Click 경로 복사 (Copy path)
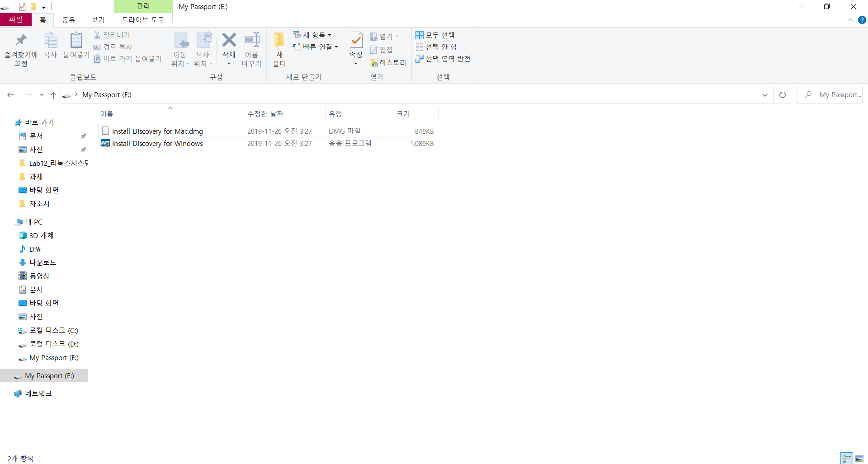This screenshot has width=868, height=464. [x=113, y=47]
